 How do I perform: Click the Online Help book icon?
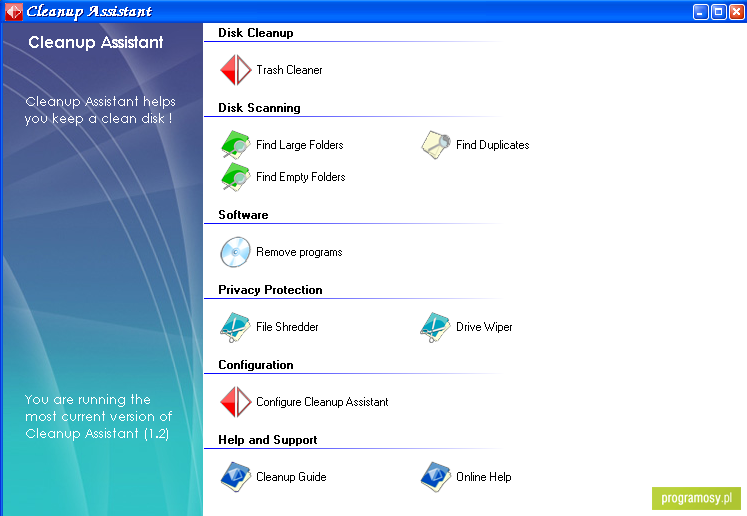point(435,477)
